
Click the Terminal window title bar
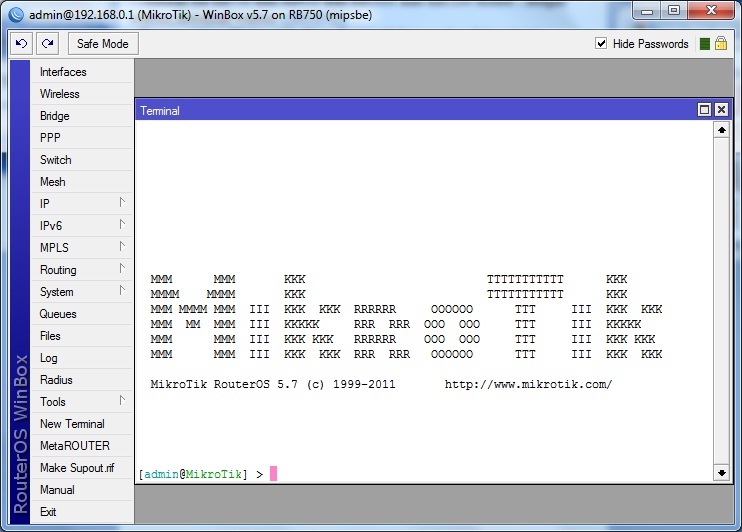(x=416, y=110)
